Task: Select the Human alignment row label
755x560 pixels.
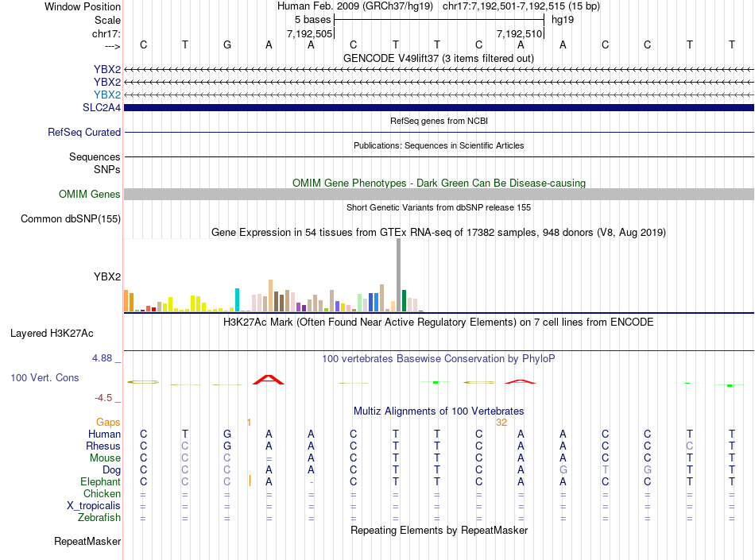Action: click(x=104, y=434)
